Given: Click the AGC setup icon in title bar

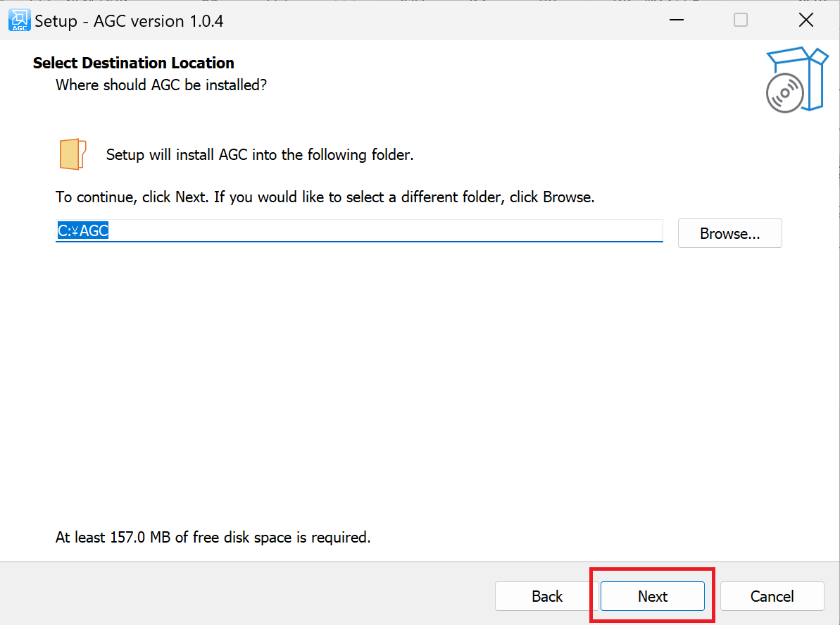Looking at the screenshot, I should click(x=19, y=20).
